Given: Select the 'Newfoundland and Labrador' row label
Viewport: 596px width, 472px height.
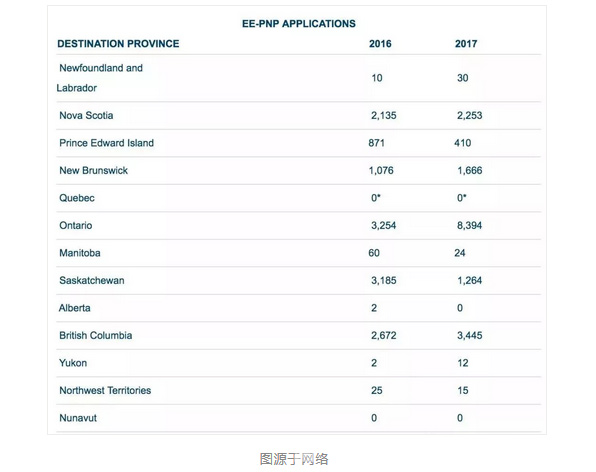Looking at the screenshot, I should 100,78.
